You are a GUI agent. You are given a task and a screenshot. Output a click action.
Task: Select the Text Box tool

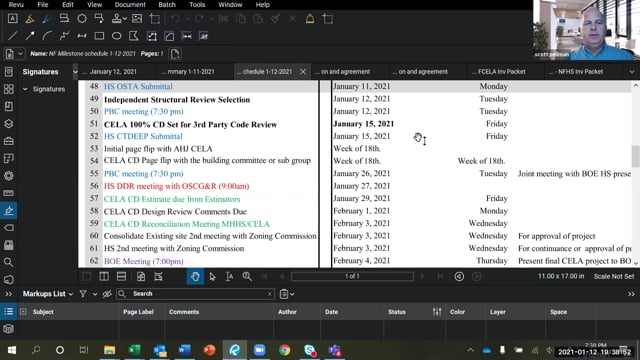click(13, 19)
